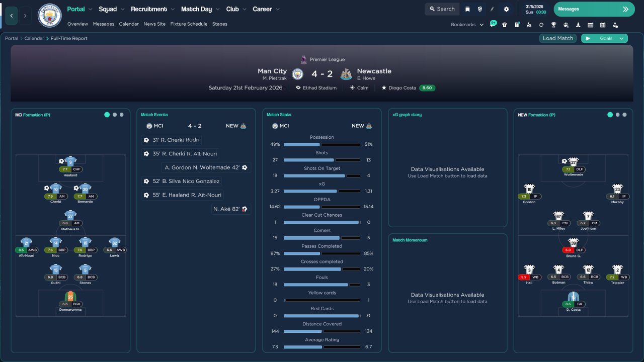Select Woltemade in the NEW formation

pos(573,167)
